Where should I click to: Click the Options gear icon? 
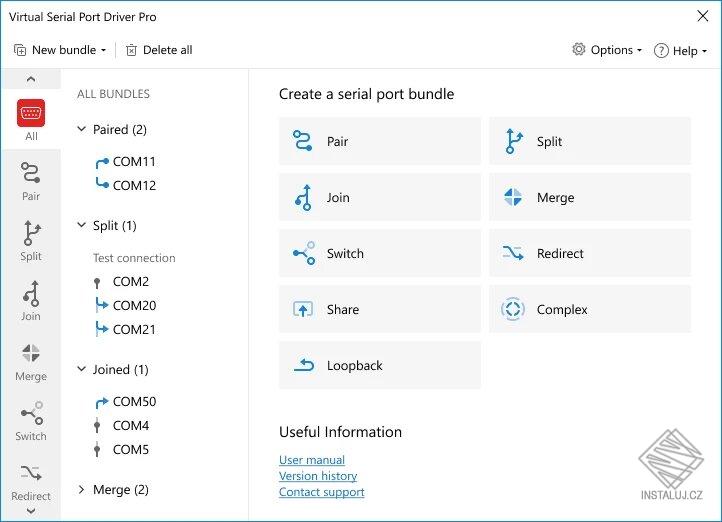tap(579, 50)
